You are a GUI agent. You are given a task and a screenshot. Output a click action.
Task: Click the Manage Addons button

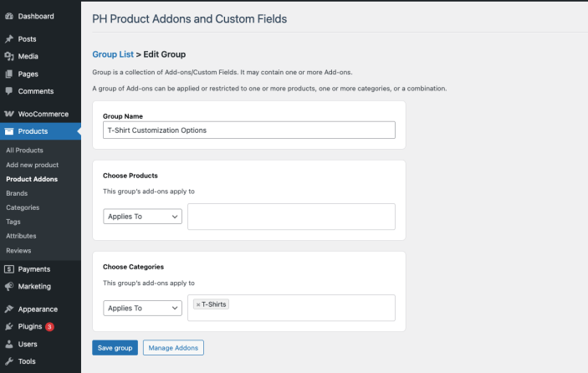[173, 347]
